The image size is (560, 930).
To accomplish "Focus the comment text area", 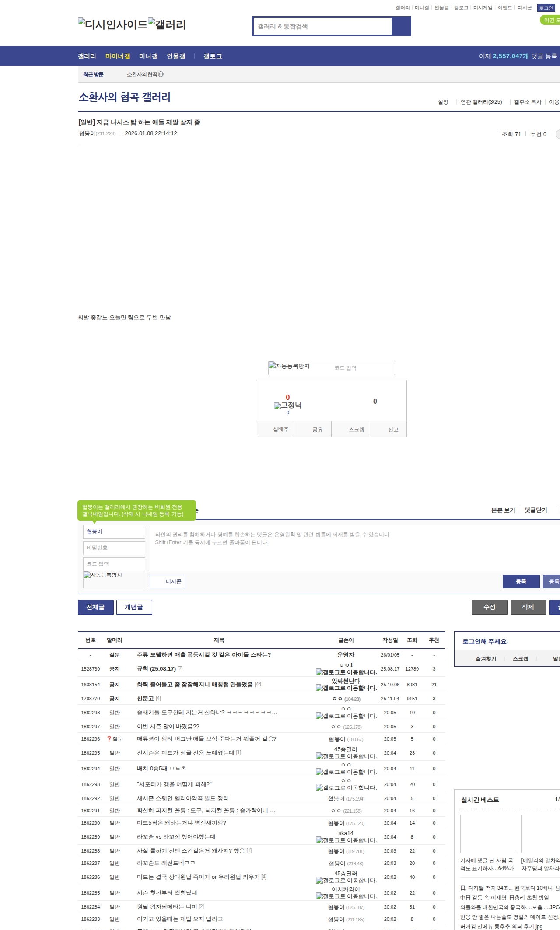I will 355,548.
